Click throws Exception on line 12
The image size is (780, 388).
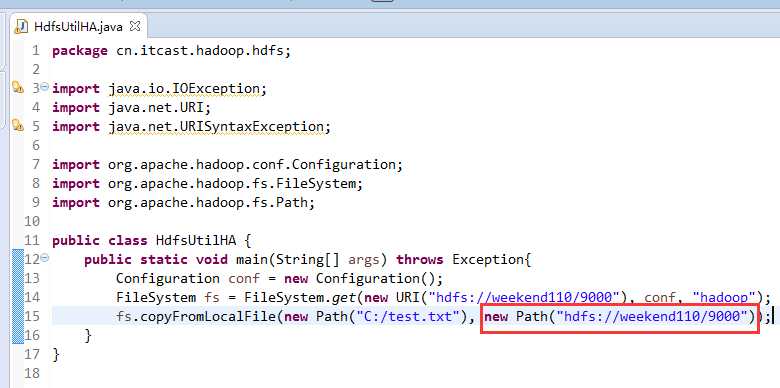[x=460, y=260]
